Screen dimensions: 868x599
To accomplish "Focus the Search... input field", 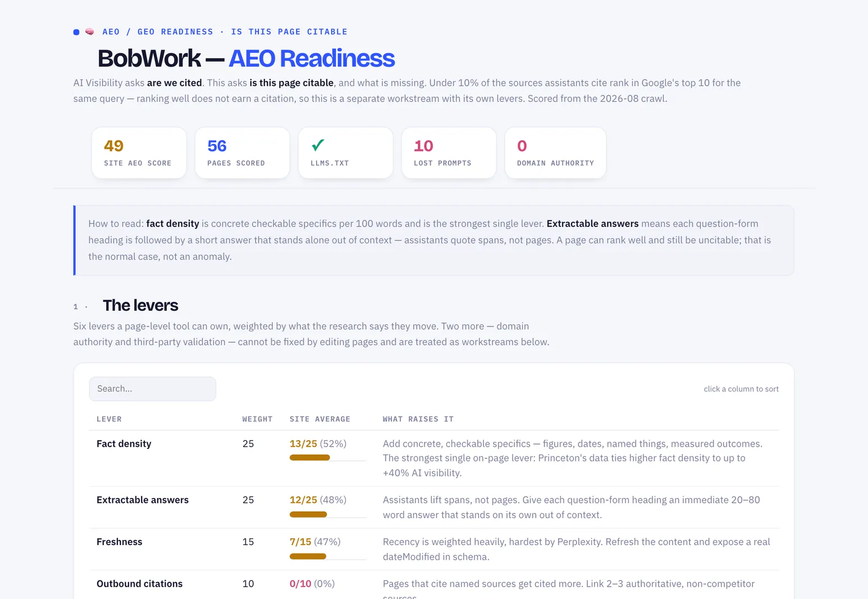I will 153,389.
